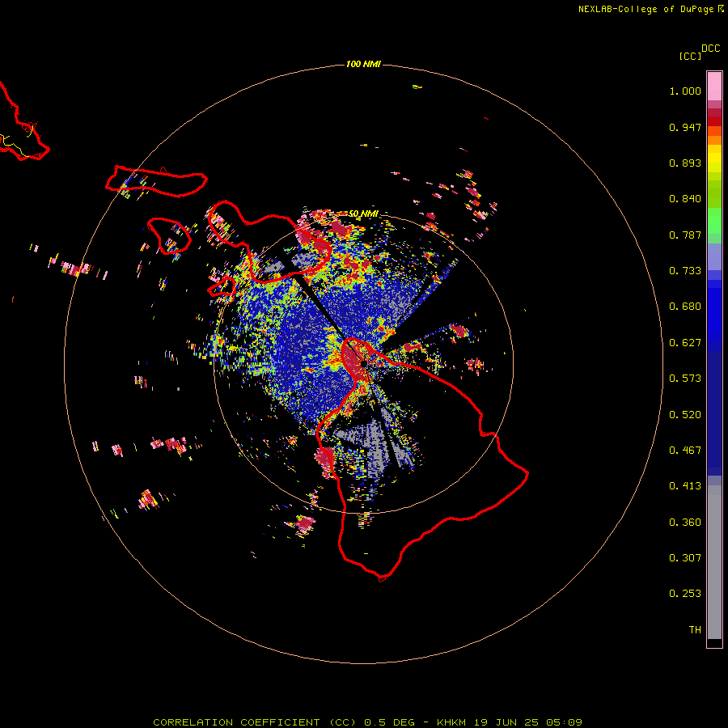728x728 pixels.
Task: Select the 0.307 legend value
Action: coord(685,558)
